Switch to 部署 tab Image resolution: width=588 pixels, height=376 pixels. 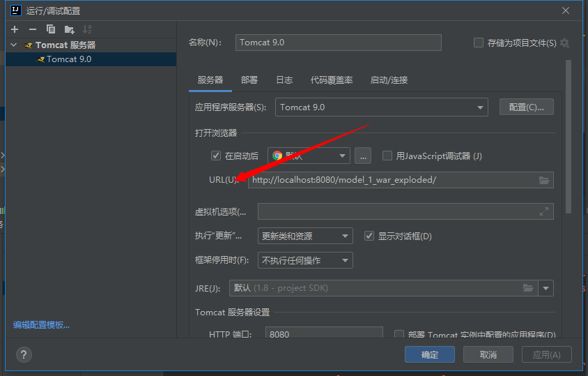pos(249,80)
